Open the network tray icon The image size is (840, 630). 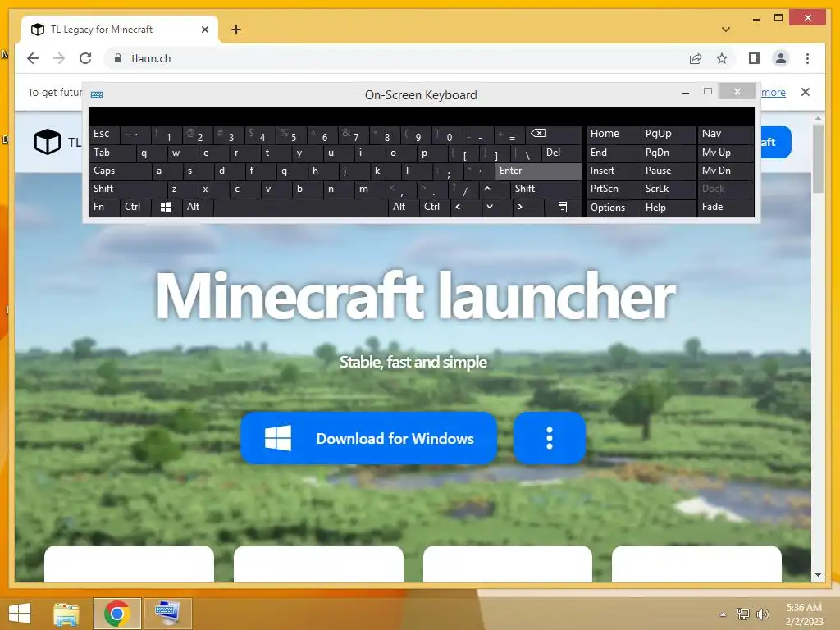click(742, 614)
